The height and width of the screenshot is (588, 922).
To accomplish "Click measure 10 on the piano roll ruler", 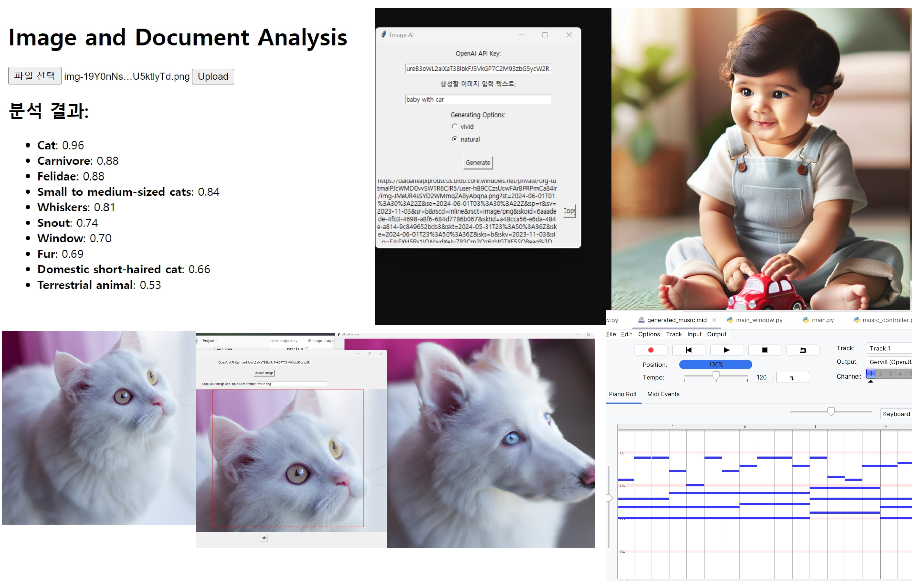I will pos(744,427).
